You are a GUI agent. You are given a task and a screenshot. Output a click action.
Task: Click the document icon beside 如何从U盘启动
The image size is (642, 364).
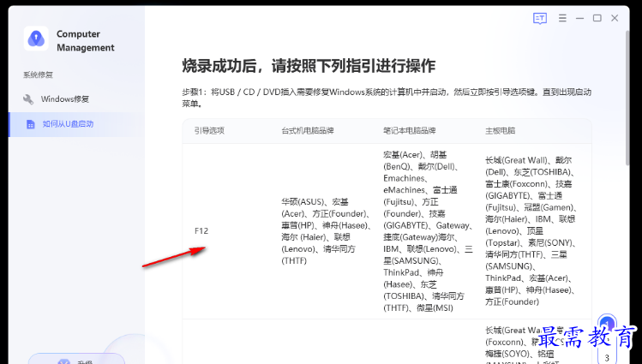(30, 124)
